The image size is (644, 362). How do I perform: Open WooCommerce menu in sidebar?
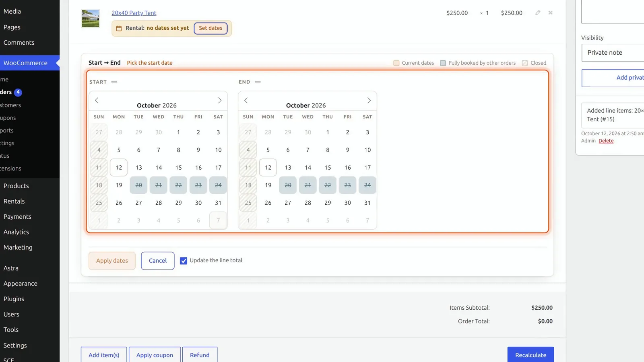[30, 63]
